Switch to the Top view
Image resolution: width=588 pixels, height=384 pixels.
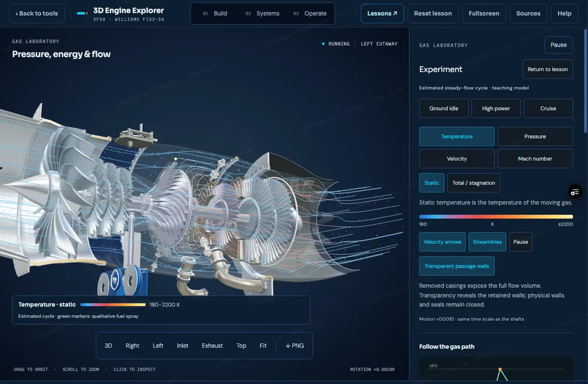(x=241, y=346)
